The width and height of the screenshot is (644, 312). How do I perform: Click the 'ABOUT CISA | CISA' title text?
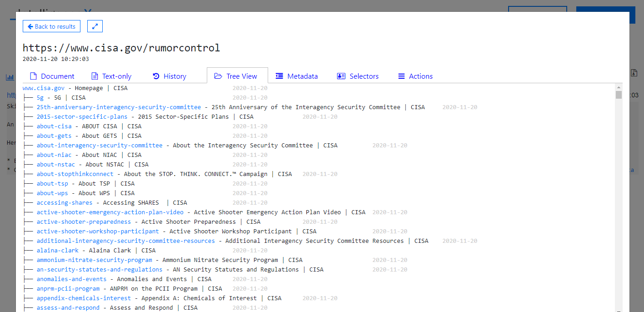point(112,126)
